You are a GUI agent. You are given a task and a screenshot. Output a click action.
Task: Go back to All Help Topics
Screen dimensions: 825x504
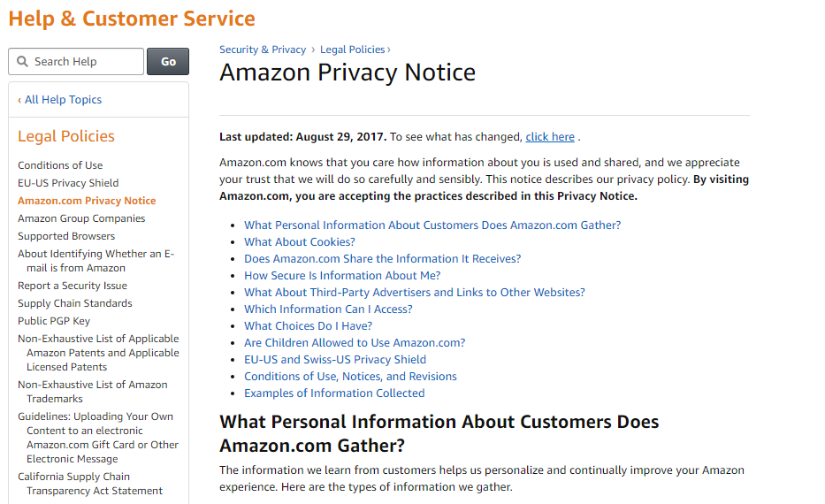(60, 100)
